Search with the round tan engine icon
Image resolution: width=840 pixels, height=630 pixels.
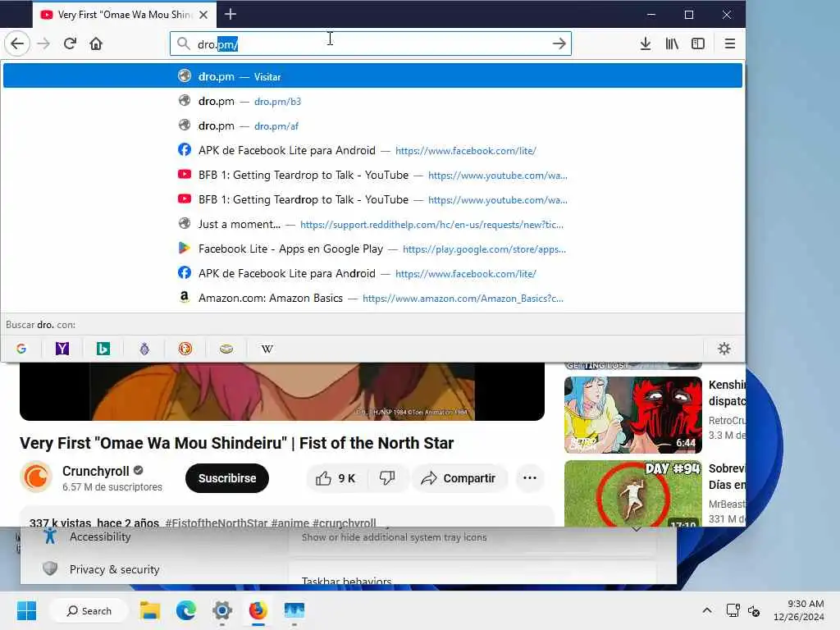click(x=226, y=349)
